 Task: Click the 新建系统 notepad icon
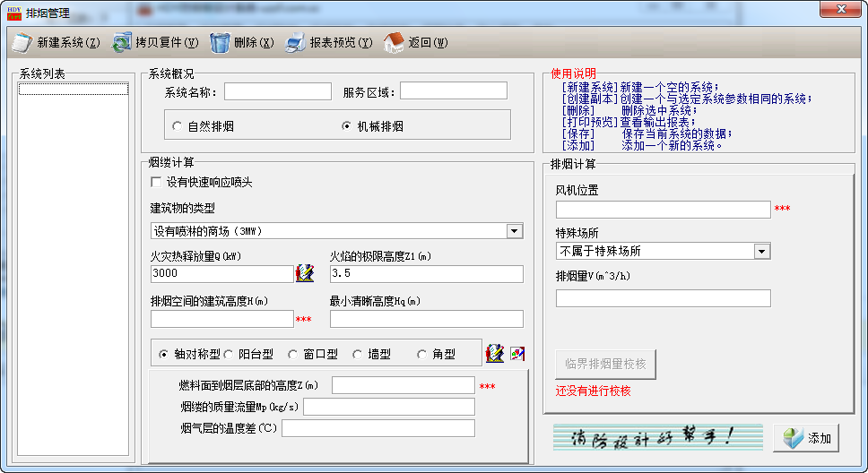point(22,43)
